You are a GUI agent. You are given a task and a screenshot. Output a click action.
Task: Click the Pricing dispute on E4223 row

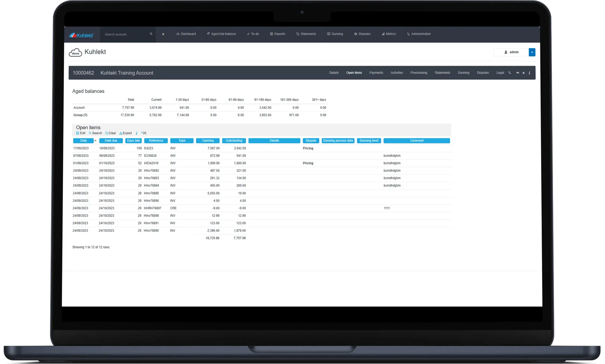(308, 148)
